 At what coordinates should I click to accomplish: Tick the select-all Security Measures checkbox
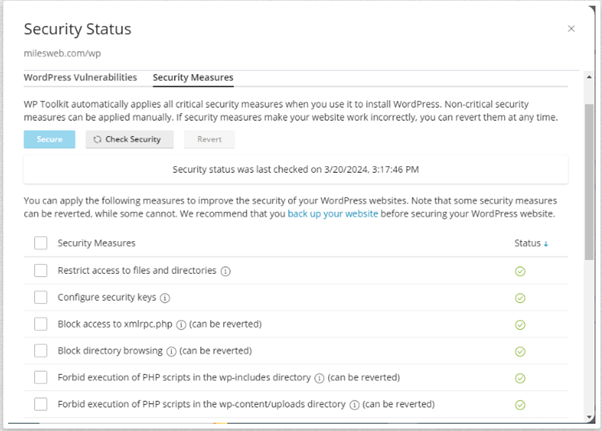coord(41,243)
